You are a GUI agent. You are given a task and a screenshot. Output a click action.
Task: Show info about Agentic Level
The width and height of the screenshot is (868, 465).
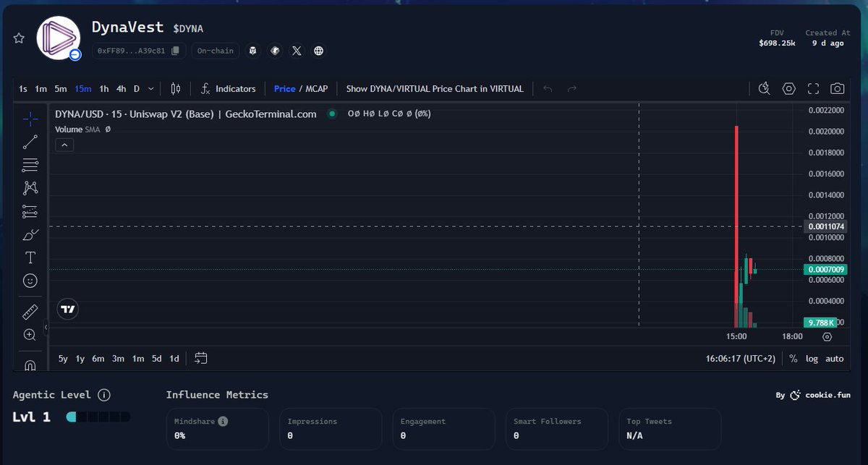click(x=104, y=395)
